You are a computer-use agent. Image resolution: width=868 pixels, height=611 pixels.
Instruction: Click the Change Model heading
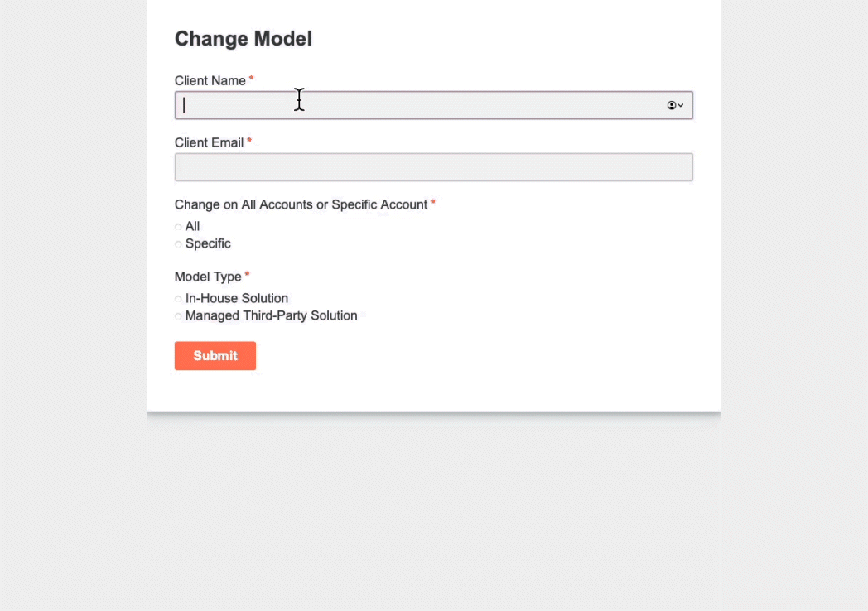pyautogui.click(x=243, y=38)
